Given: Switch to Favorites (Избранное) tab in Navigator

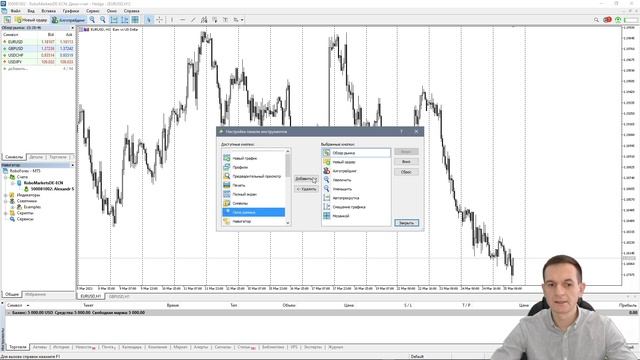Looking at the screenshot, I should tap(36, 294).
